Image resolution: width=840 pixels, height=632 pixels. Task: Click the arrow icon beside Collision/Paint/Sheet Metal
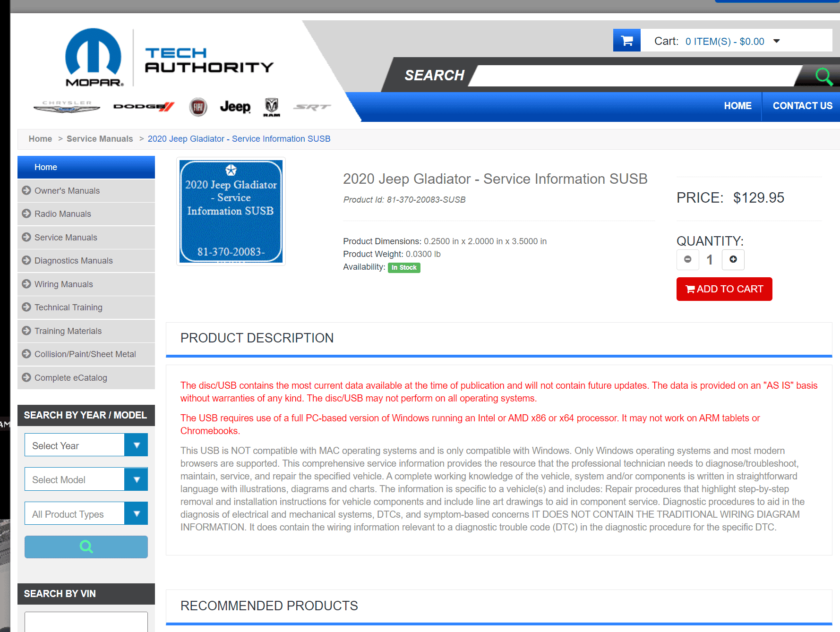[26, 354]
